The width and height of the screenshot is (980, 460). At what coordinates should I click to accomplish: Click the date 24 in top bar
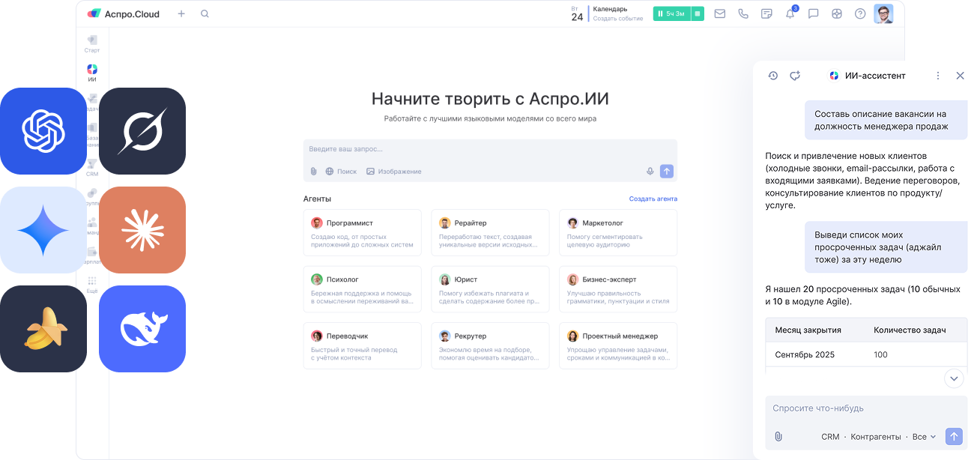click(577, 16)
